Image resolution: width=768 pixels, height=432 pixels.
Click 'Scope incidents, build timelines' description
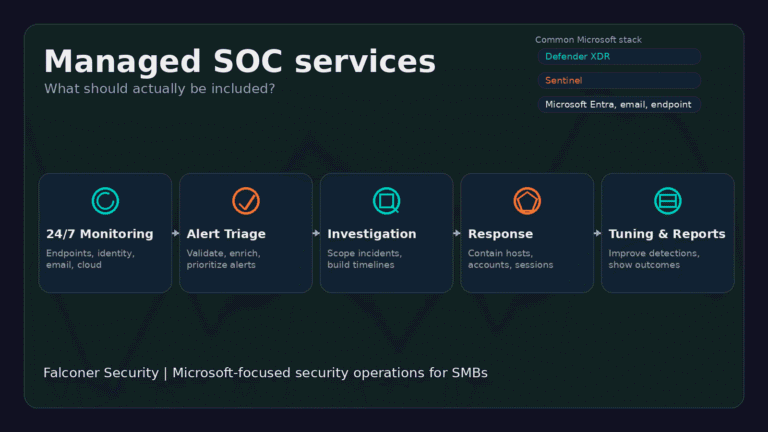(x=364, y=259)
